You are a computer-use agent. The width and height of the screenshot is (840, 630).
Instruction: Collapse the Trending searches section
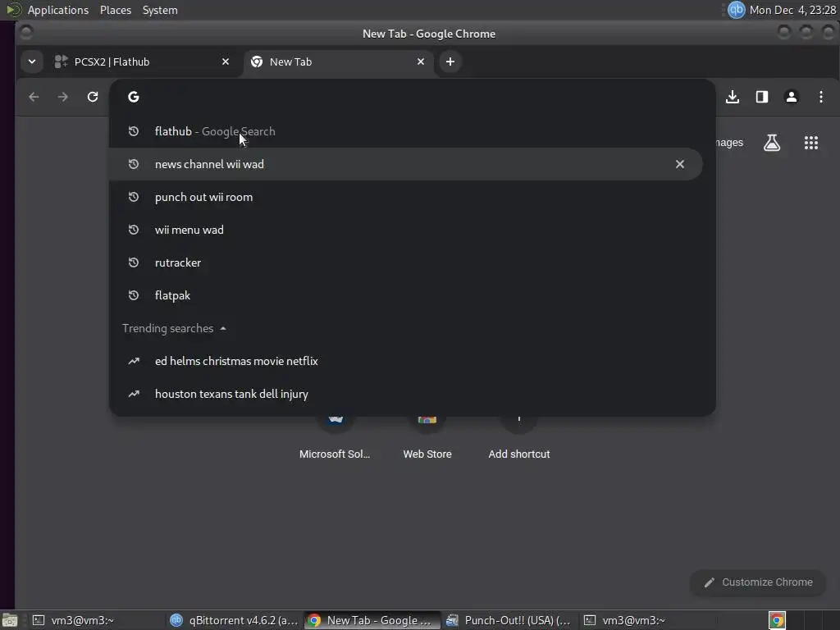(x=174, y=328)
